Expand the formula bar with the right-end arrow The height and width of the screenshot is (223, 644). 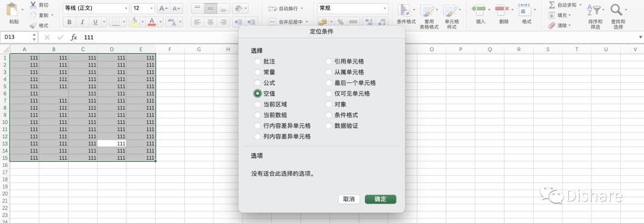pyautogui.click(x=640, y=38)
